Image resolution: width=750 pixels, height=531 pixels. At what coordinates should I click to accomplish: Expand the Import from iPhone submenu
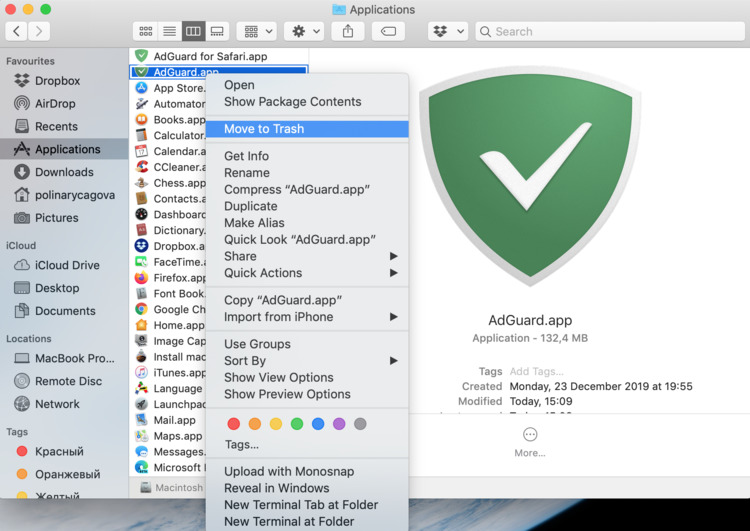coord(307,317)
